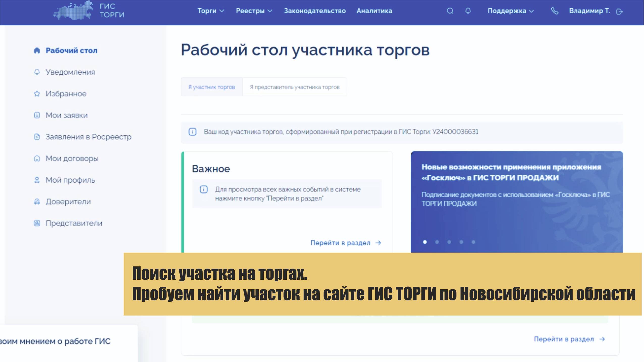Expand the Реестры dropdown
The height and width of the screenshot is (362, 644).
(x=254, y=11)
